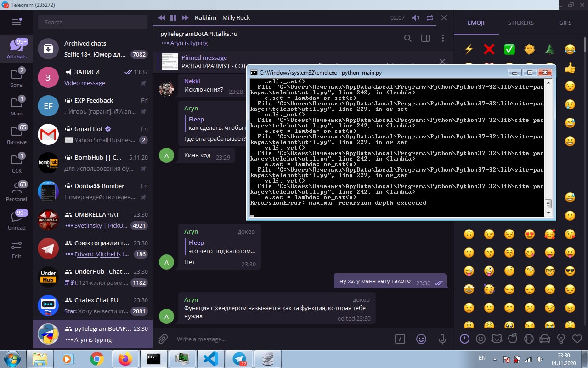
Task: Mute the audio player volume
Action: point(415,17)
